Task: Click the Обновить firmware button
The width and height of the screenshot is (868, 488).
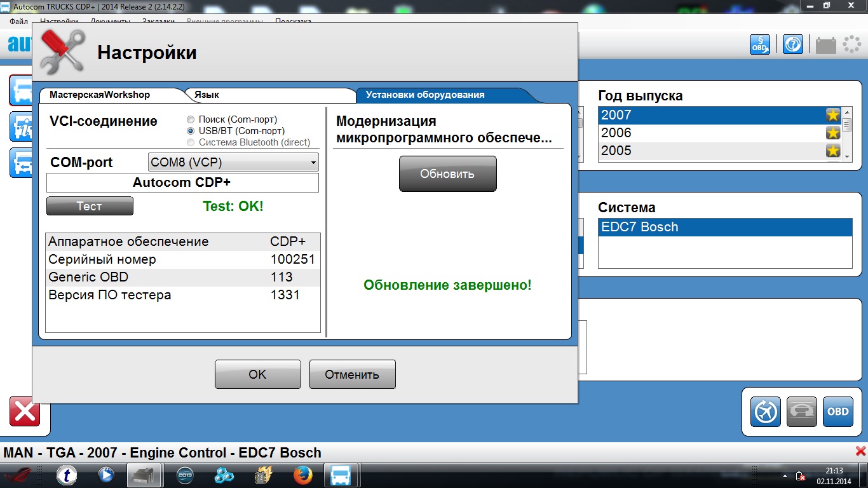Action: pos(447,173)
